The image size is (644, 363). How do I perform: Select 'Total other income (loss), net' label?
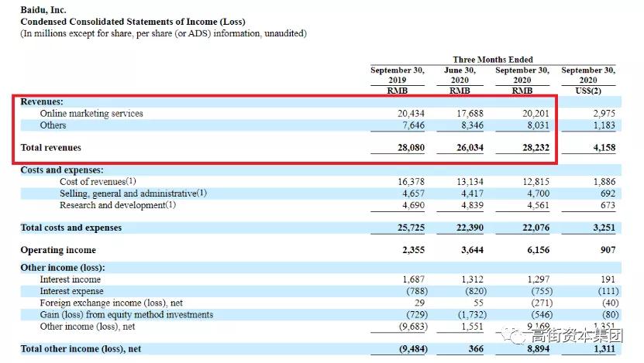tap(81, 349)
